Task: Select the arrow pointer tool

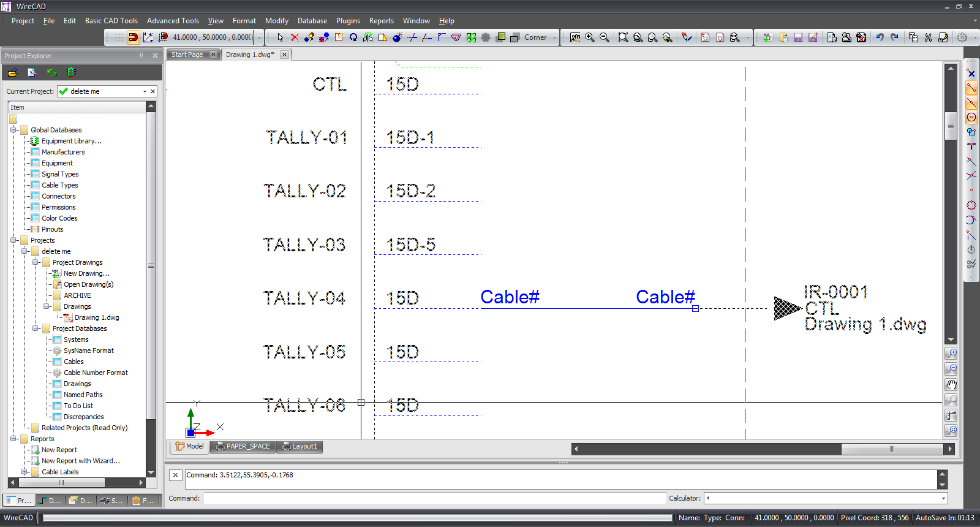Action: (x=280, y=37)
